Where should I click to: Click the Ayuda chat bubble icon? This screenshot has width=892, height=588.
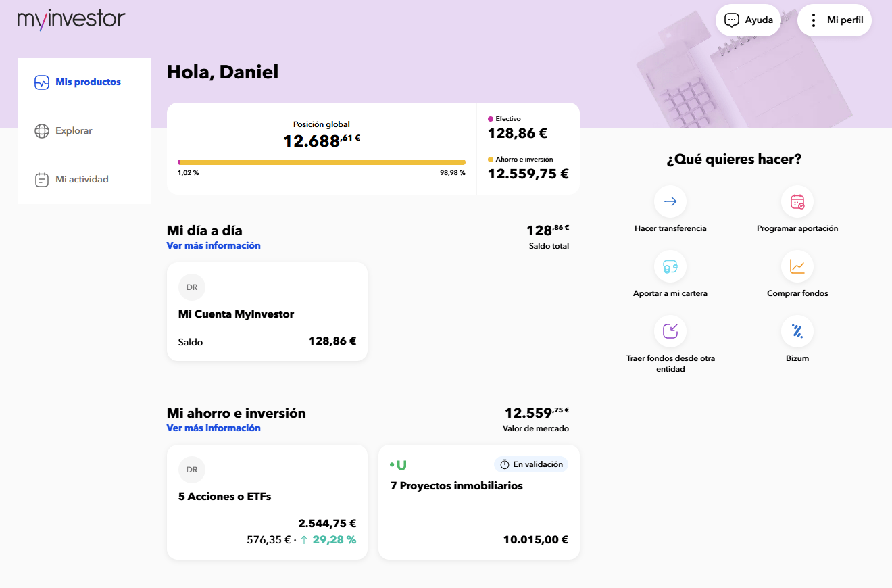[731, 20]
